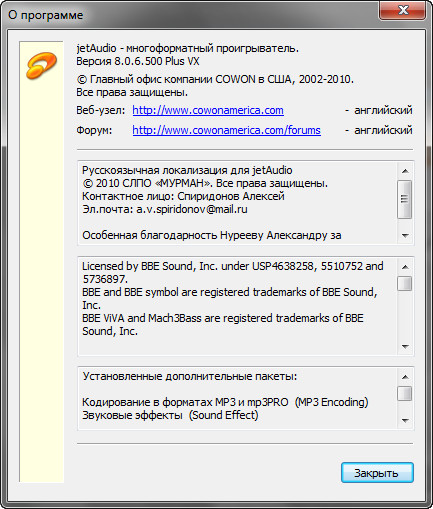
Task: Open the cowonamerica.com website link
Action: tap(208, 110)
